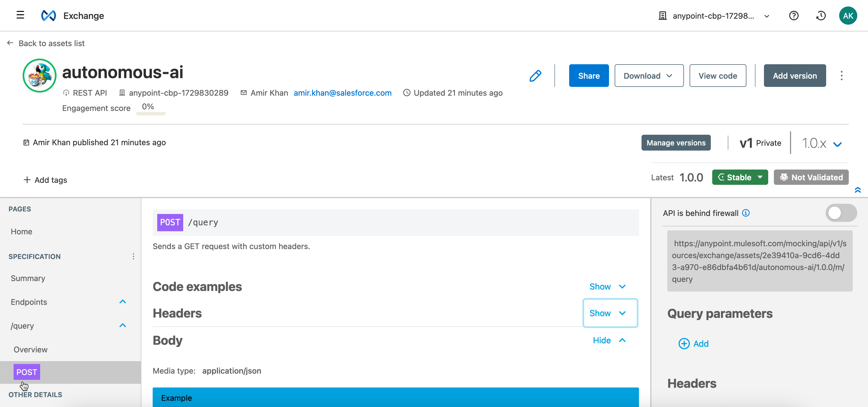The width and height of the screenshot is (868, 407).
Task: Click the back arrow to assets list
Action: tap(10, 43)
